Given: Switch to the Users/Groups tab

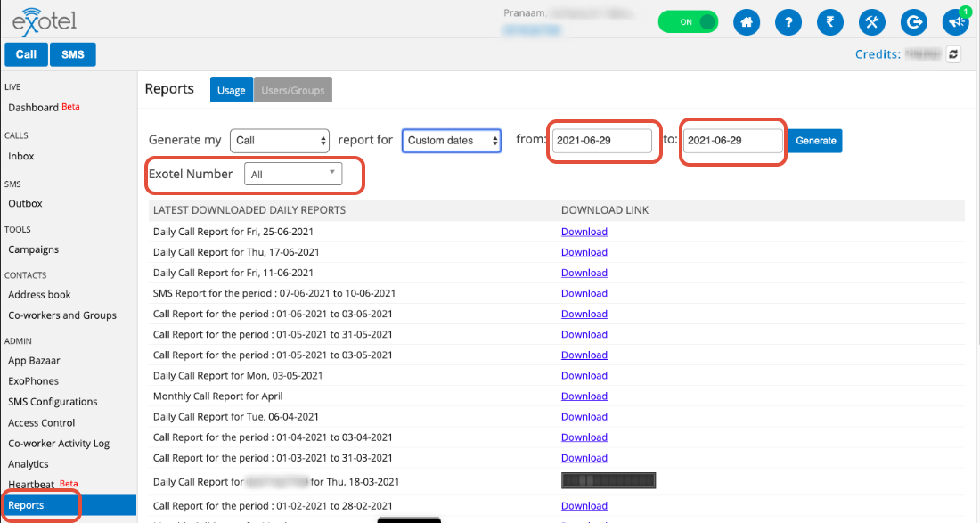Looking at the screenshot, I should [292, 89].
